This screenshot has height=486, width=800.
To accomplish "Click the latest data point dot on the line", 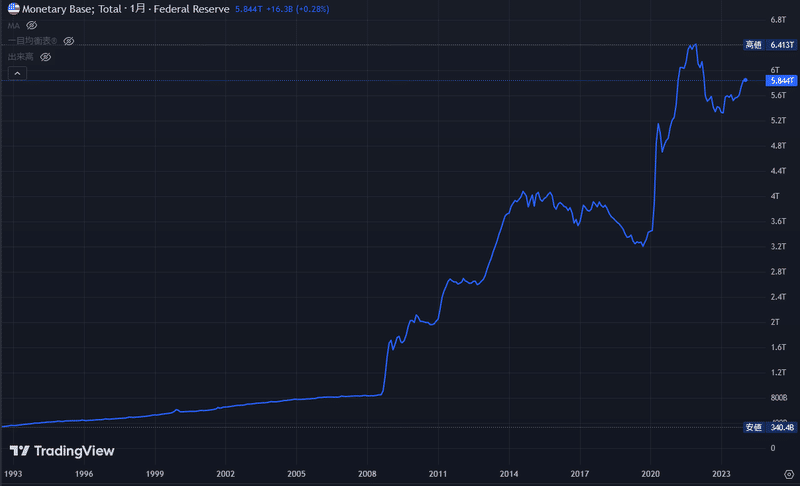I will (745, 80).
